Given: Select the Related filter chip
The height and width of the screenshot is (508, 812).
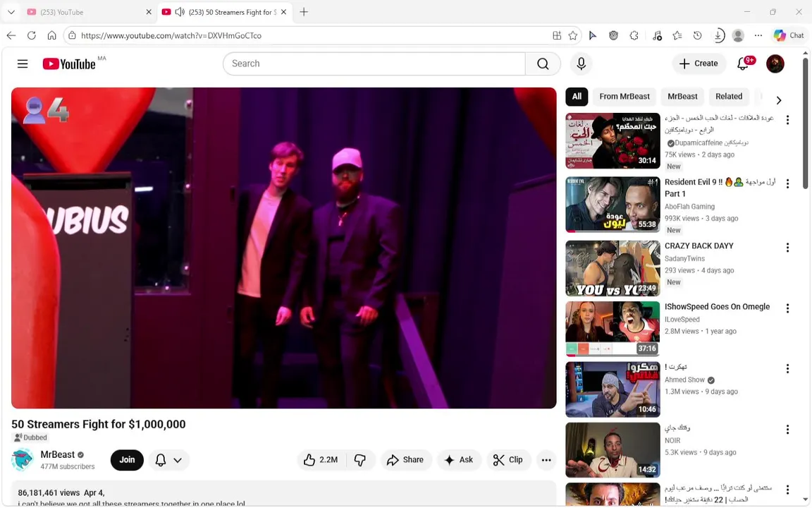Looking at the screenshot, I should (x=729, y=97).
